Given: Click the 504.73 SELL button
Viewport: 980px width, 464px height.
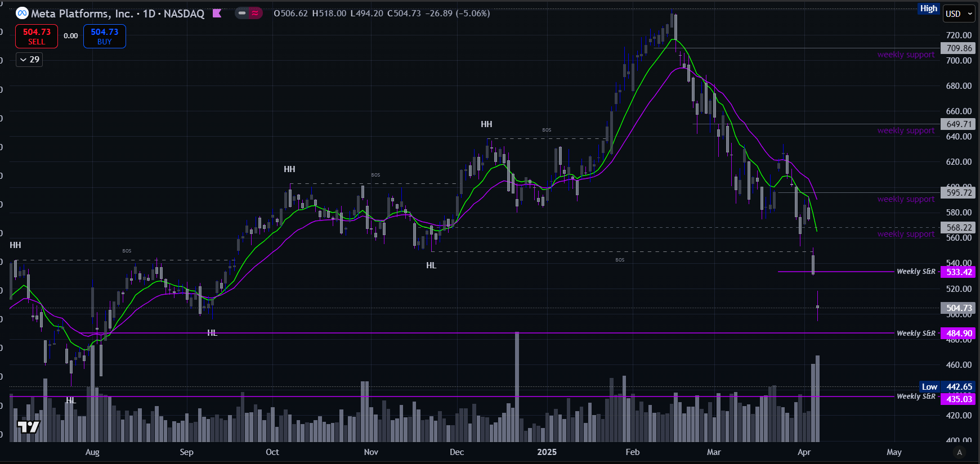Looking at the screenshot, I should pyautogui.click(x=37, y=37).
